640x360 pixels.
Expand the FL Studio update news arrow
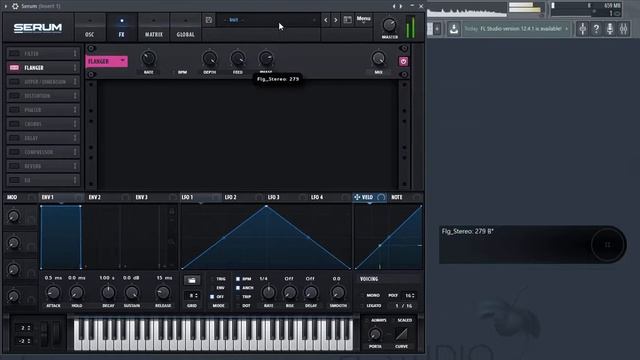tap(567, 29)
